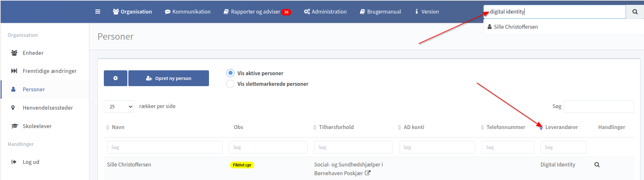Click Opret ny person button
This screenshot has height=180, width=644.
[x=169, y=78]
